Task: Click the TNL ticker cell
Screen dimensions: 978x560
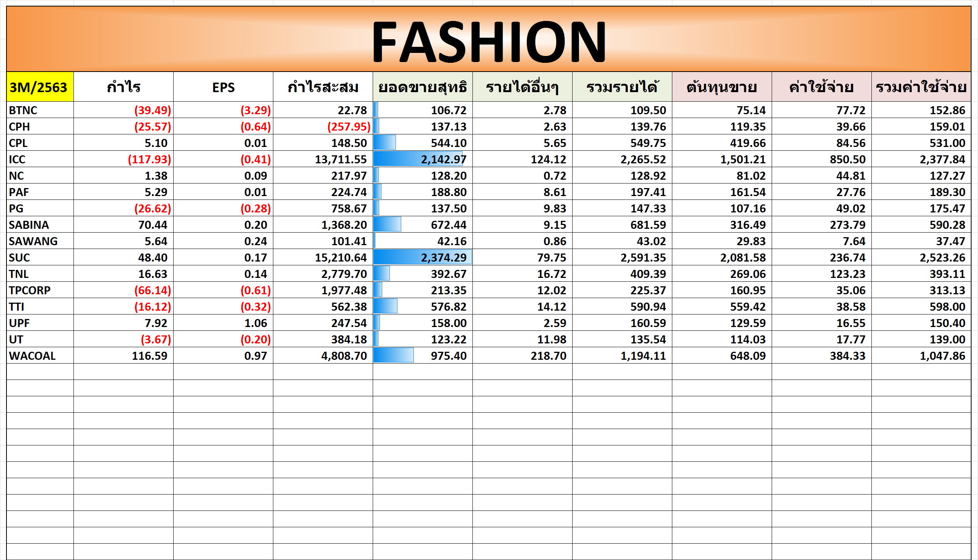Action: pos(19,274)
